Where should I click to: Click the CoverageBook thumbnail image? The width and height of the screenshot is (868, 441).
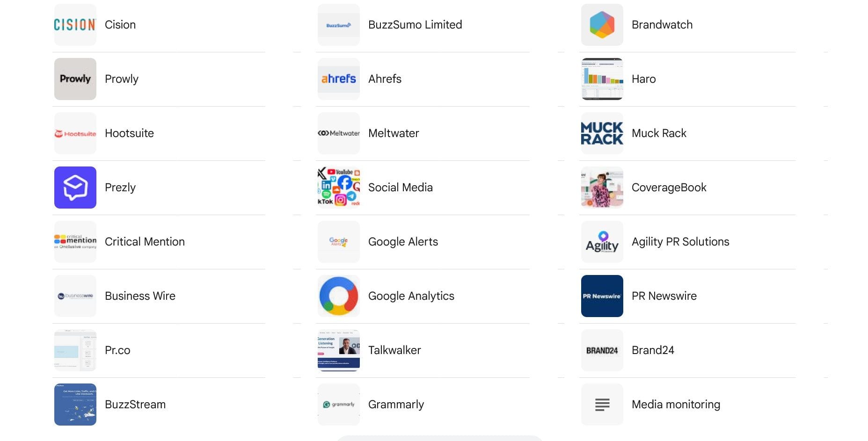pyautogui.click(x=602, y=188)
